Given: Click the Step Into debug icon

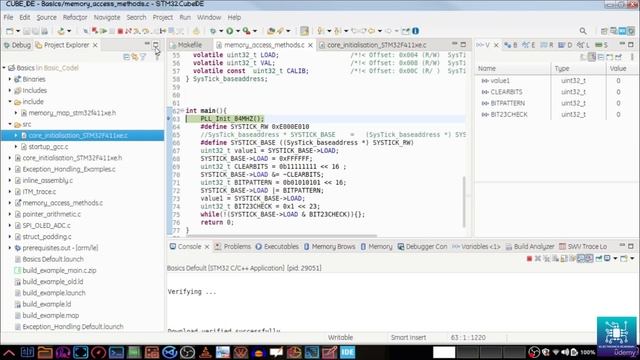Looking at the screenshot, I should 136,31.
